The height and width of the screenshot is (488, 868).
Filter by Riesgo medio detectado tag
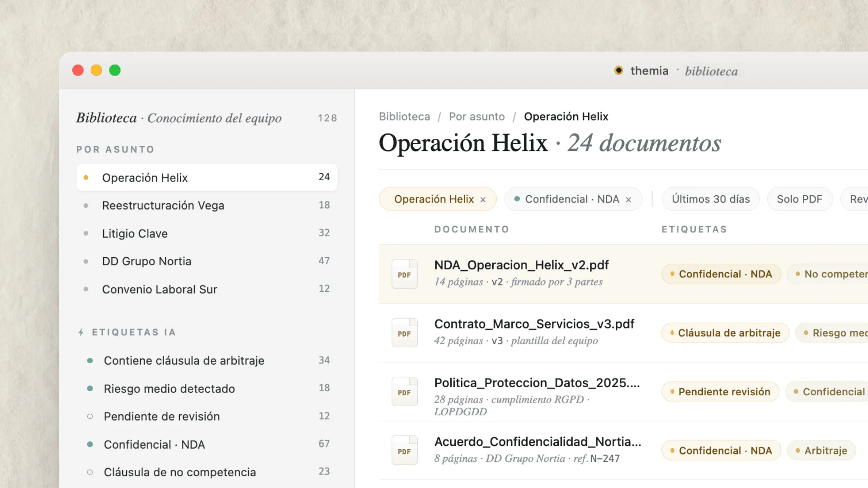click(207, 389)
